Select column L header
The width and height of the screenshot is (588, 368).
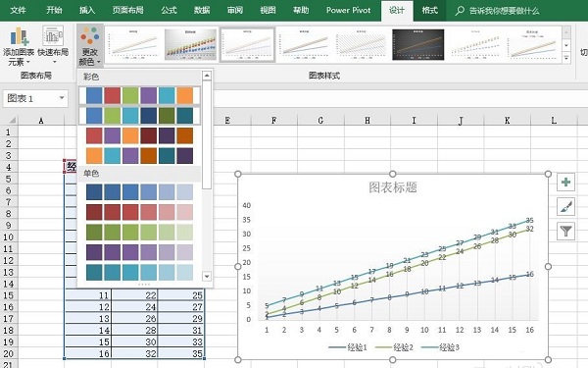click(554, 120)
